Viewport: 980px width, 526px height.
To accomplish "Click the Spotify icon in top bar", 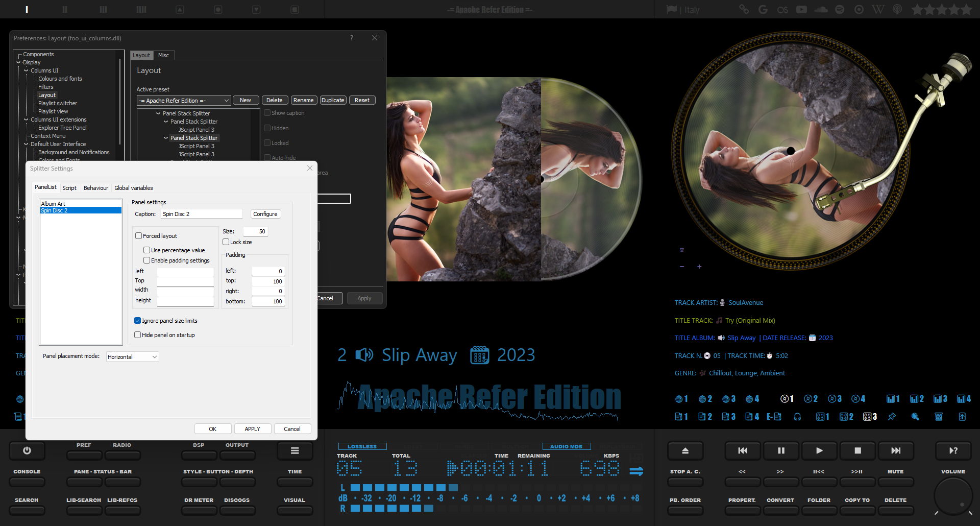I will [840, 10].
